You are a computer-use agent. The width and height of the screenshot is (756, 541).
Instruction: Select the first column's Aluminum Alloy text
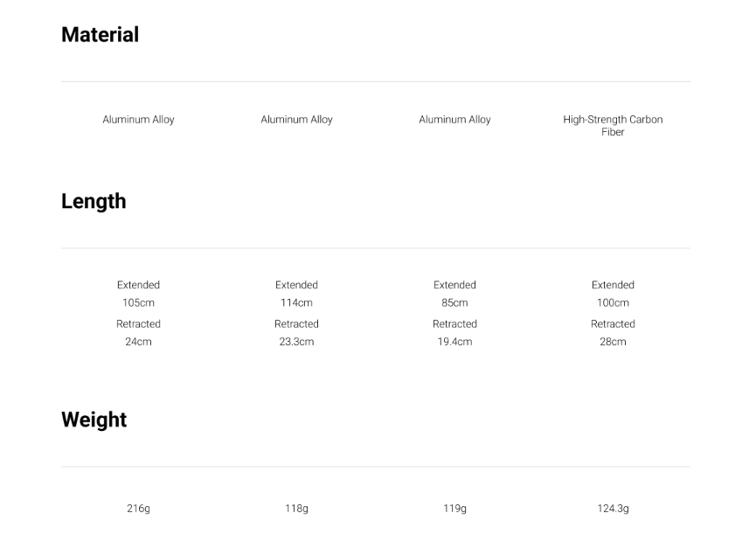138,120
